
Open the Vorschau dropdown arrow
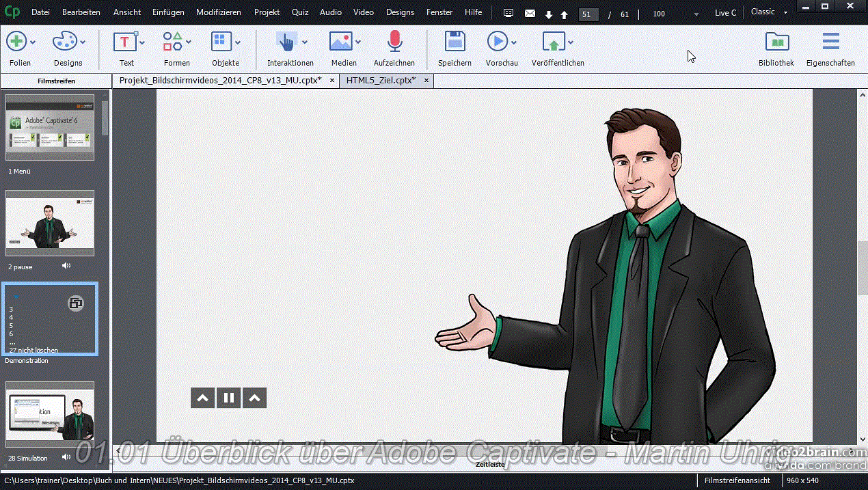point(513,42)
